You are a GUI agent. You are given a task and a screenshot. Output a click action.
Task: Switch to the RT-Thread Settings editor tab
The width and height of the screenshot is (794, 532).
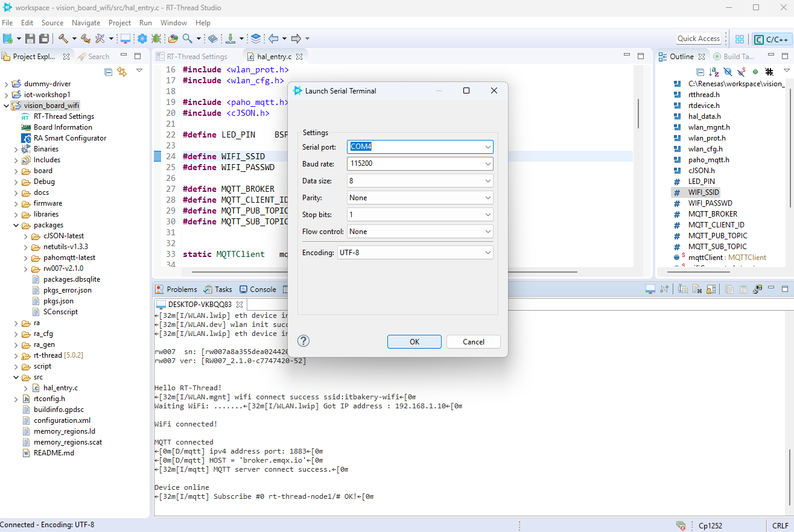point(196,57)
